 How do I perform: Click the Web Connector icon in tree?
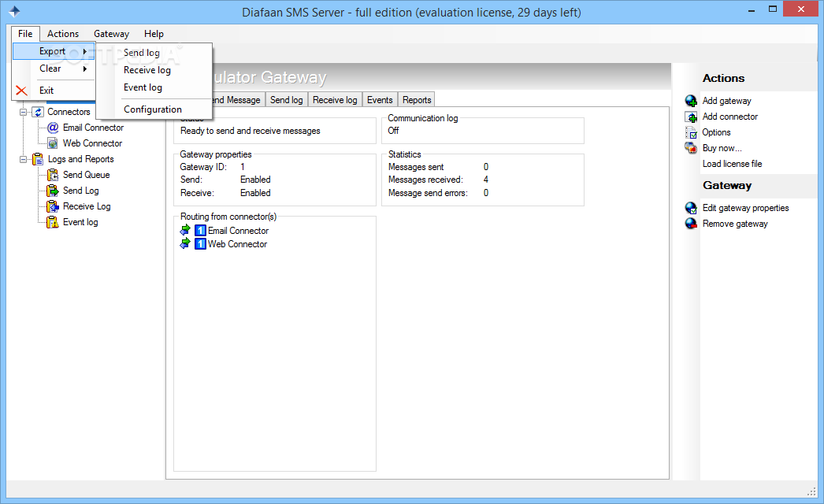point(53,143)
